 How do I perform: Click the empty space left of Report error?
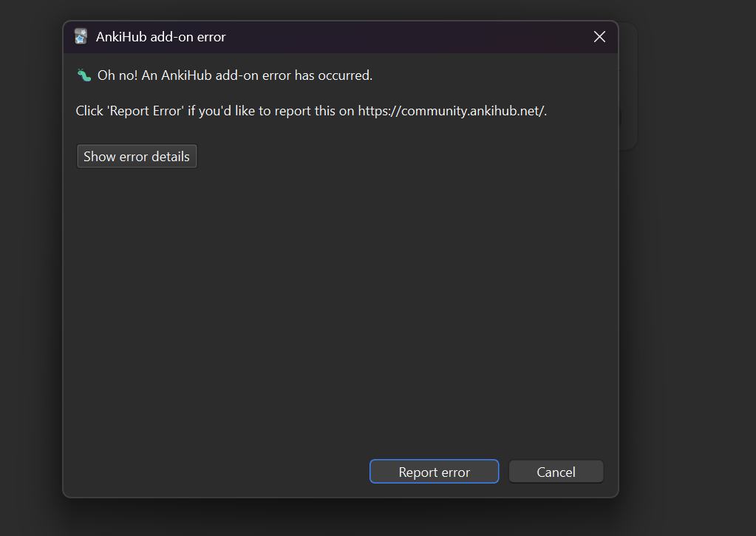(x=222, y=472)
